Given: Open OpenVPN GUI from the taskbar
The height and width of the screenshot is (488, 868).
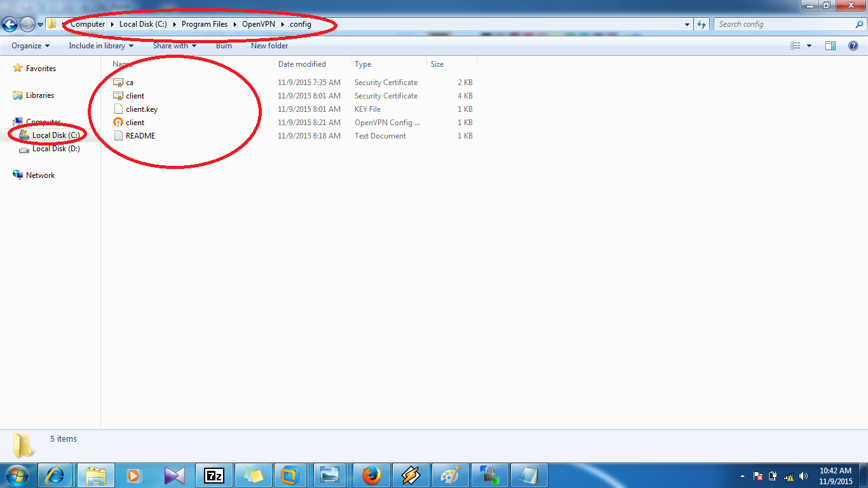Looking at the screenshot, I should point(489,475).
